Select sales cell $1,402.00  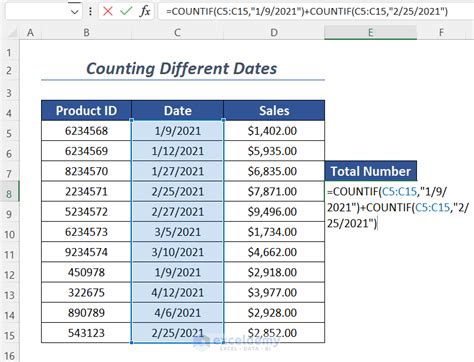274,131
